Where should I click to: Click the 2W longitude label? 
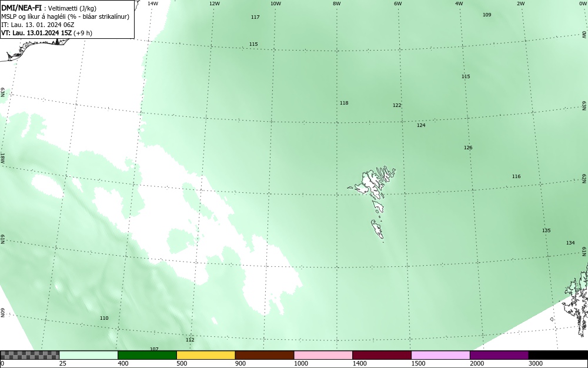[521, 4]
